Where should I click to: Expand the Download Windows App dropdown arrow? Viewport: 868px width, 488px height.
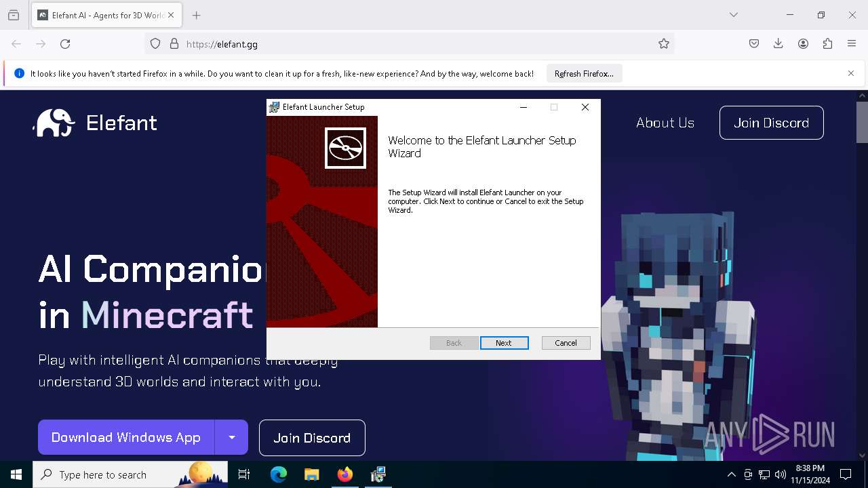pos(232,437)
